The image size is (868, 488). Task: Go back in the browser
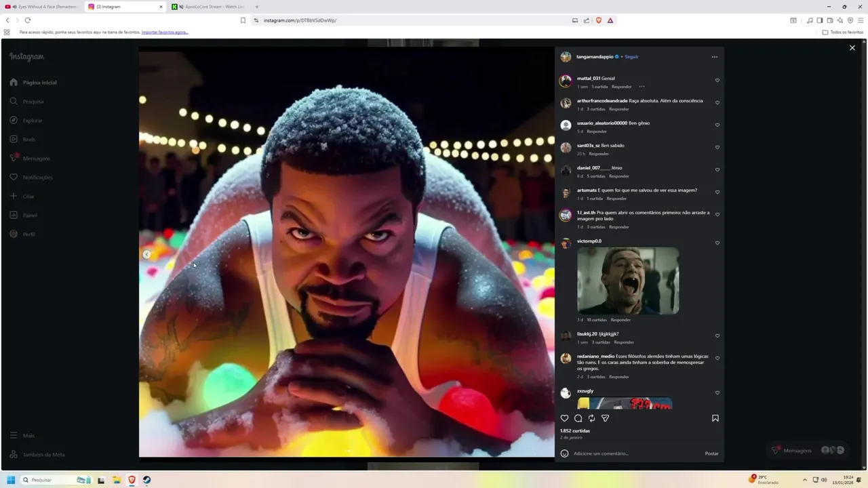tap(7, 20)
